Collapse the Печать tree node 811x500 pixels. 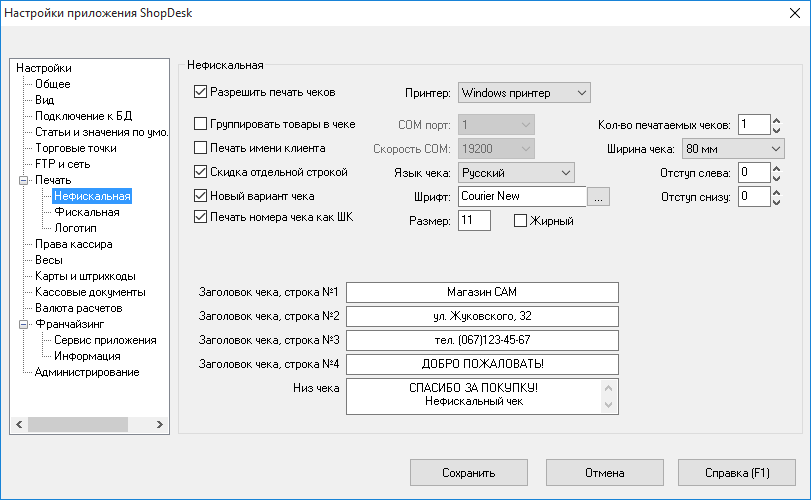[x=24, y=180]
